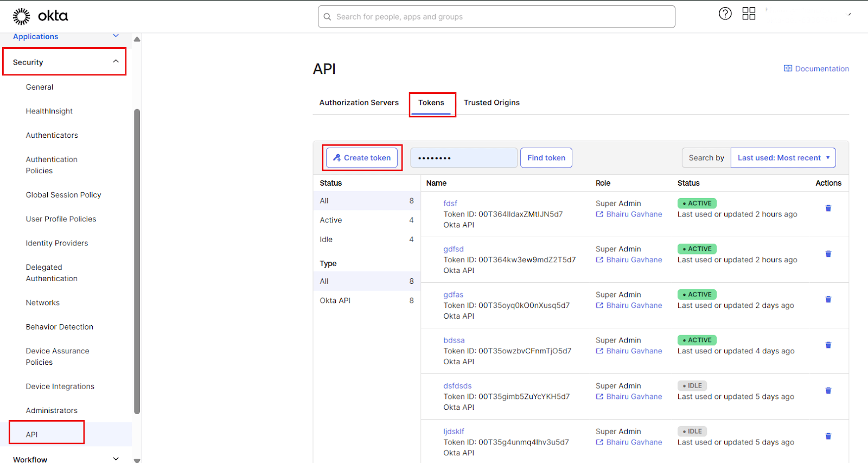868x463 pixels.
Task: Click the search magnifier icon
Action: [327, 17]
